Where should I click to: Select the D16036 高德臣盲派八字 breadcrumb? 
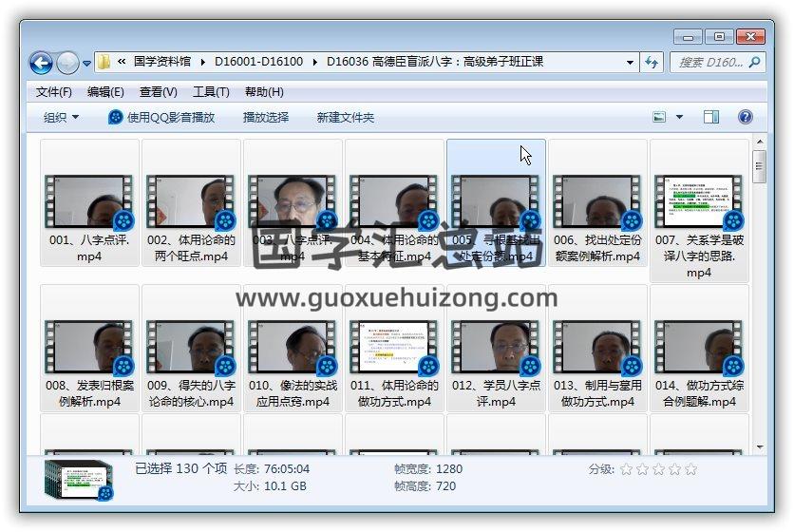435,62
